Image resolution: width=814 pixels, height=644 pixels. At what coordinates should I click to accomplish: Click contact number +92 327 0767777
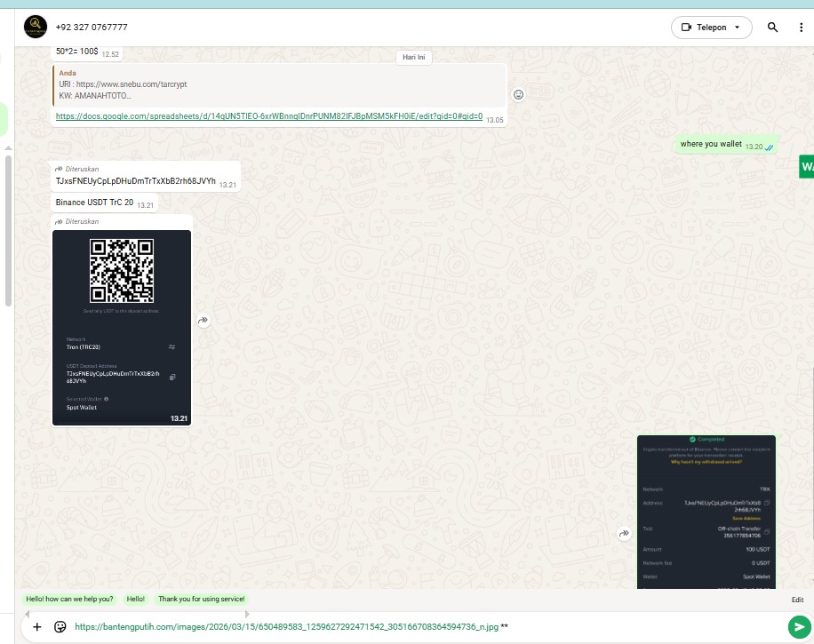coord(92,28)
